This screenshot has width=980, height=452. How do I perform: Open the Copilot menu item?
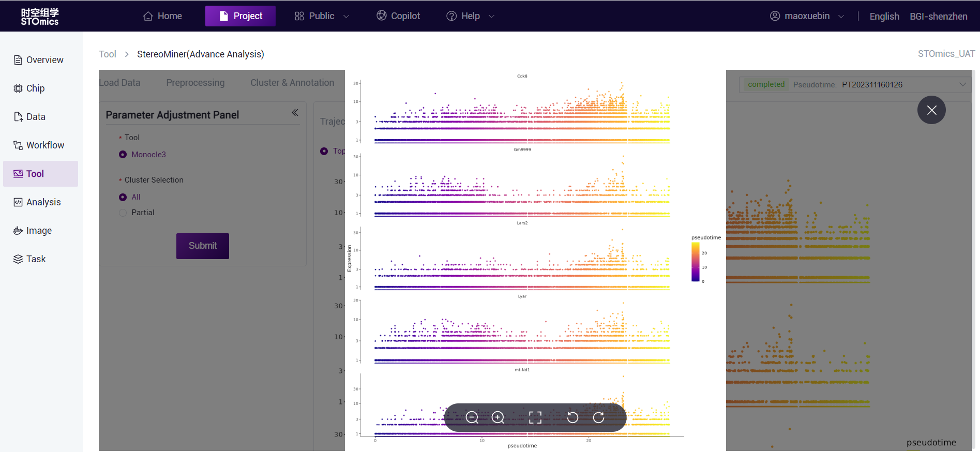point(398,16)
